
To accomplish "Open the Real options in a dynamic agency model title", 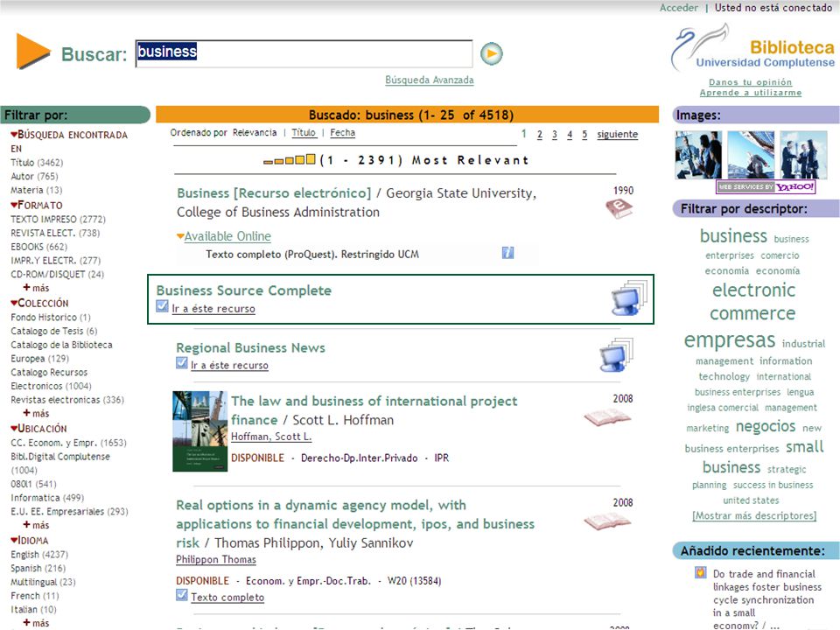I will coord(355,524).
